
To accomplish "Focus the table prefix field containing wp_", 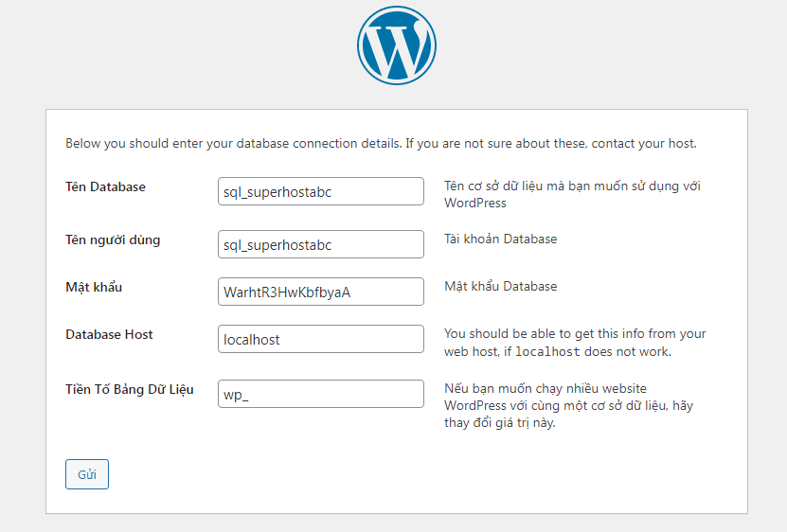I will point(320,394).
